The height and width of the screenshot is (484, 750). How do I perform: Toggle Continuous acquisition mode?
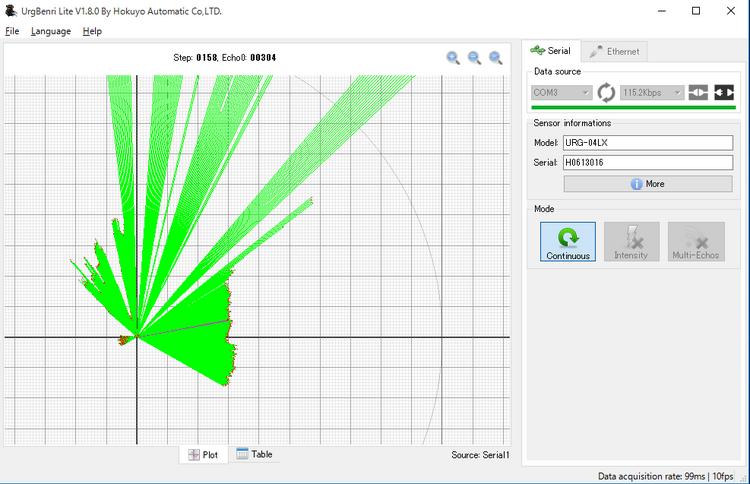[x=568, y=242]
